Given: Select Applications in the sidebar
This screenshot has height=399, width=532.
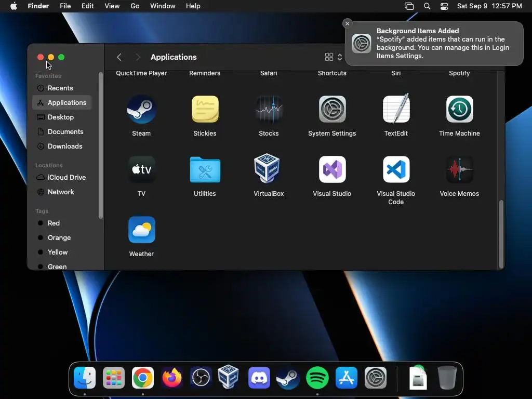Looking at the screenshot, I should (x=62, y=102).
